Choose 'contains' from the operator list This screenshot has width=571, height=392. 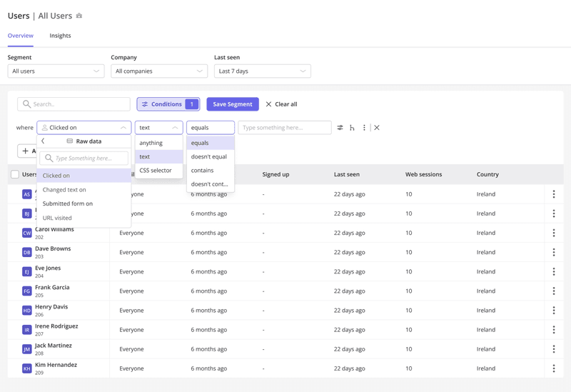(203, 171)
